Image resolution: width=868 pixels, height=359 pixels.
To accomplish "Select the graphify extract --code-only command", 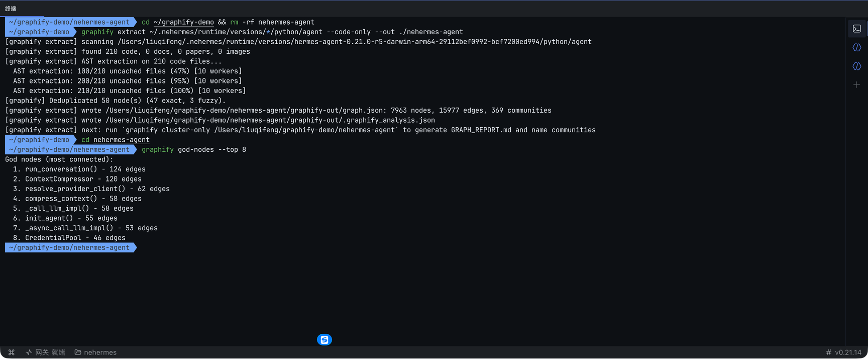I will point(272,32).
